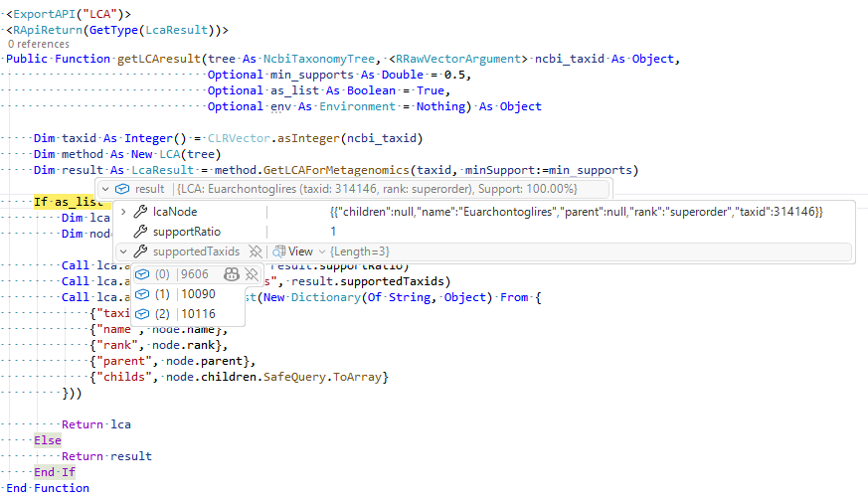Open the "0 references" CodeLens link
Viewport: 868px width, 499px height.
coord(38,44)
